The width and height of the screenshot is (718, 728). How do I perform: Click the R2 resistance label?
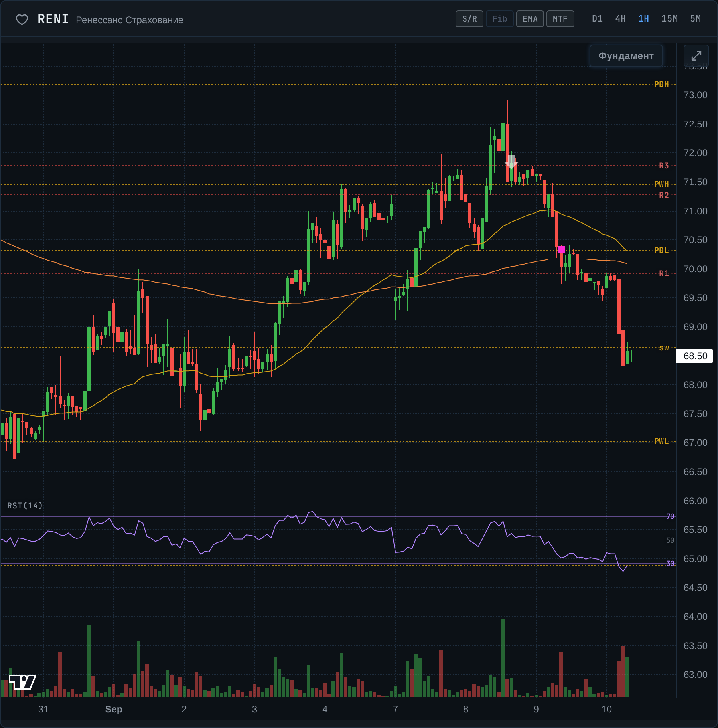[664, 195]
